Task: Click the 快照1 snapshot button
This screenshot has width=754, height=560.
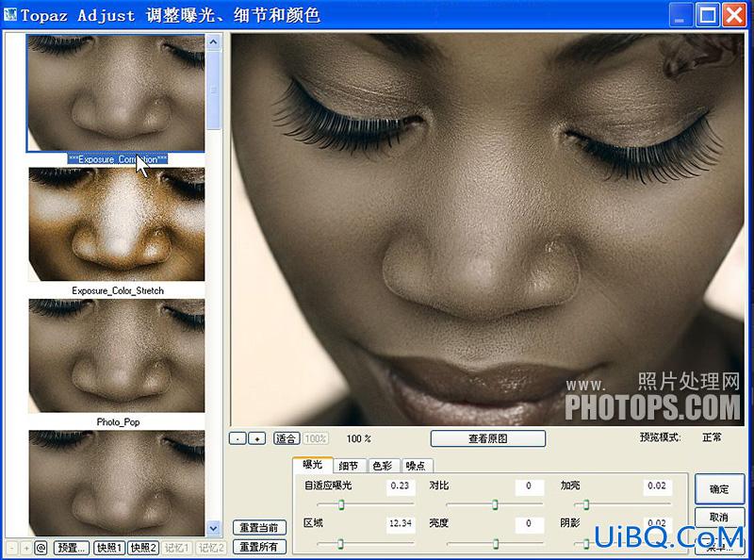Action: 109,548
